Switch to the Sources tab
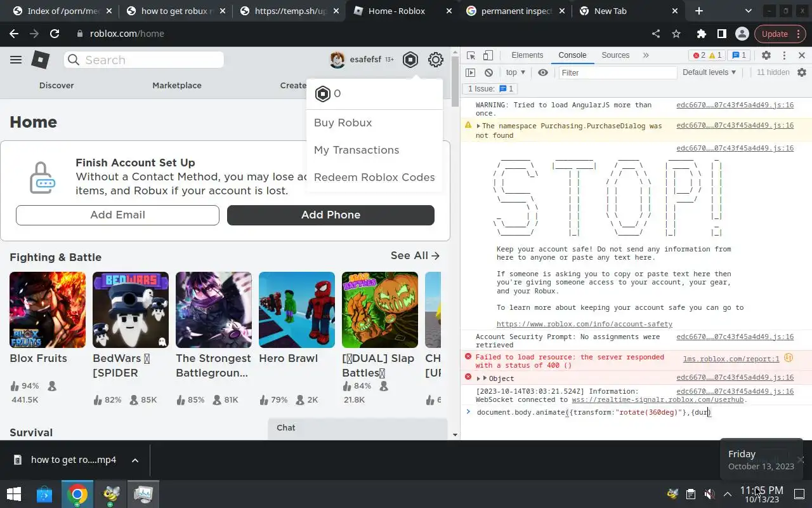Screen dimensions: 812x508 pyautogui.click(x=615, y=55)
